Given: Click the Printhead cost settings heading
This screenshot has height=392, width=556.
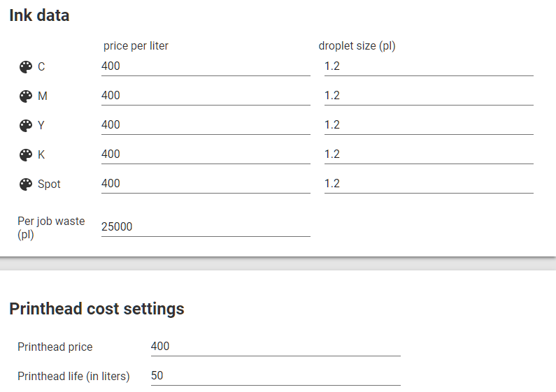Looking at the screenshot, I should coord(97,309).
